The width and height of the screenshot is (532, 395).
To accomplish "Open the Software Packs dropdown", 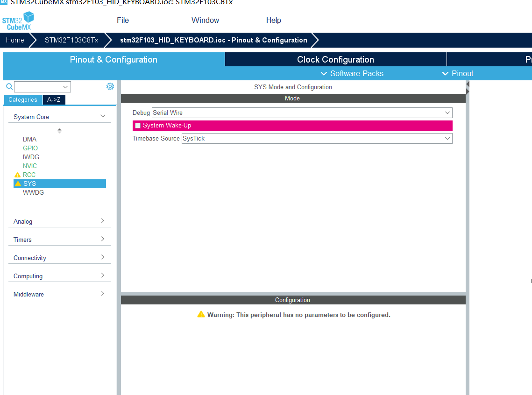I will point(352,74).
